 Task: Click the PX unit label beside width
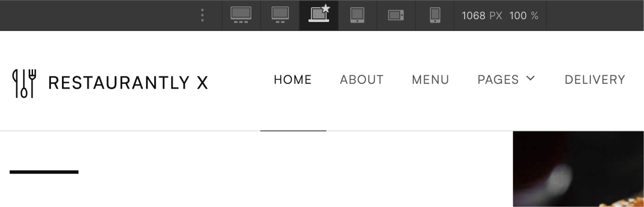click(x=496, y=16)
